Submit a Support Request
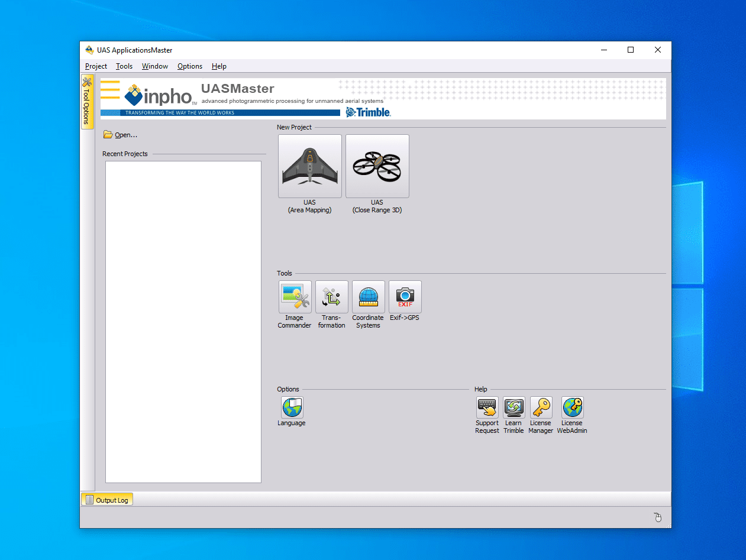This screenshot has width=746, height=560. [x=487, y=407]
